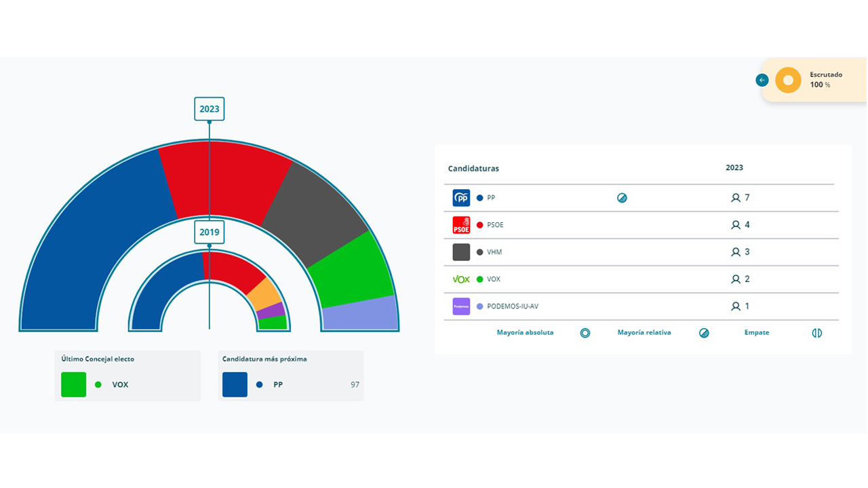The height and width of the screenshot is (488, 868).
Task: Click the green VOX swatch under Último Concejal
Action: click(74, 384)
